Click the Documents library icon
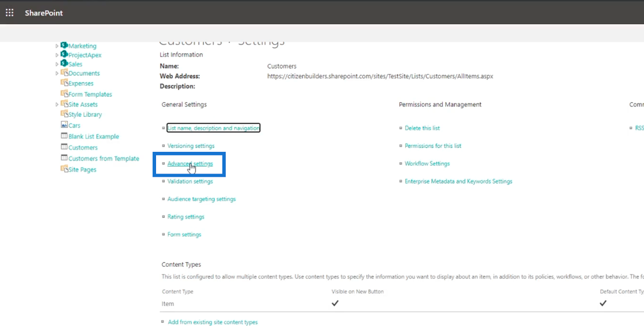Viewport: 644px width, 326px height. click(x=64, y=72)
